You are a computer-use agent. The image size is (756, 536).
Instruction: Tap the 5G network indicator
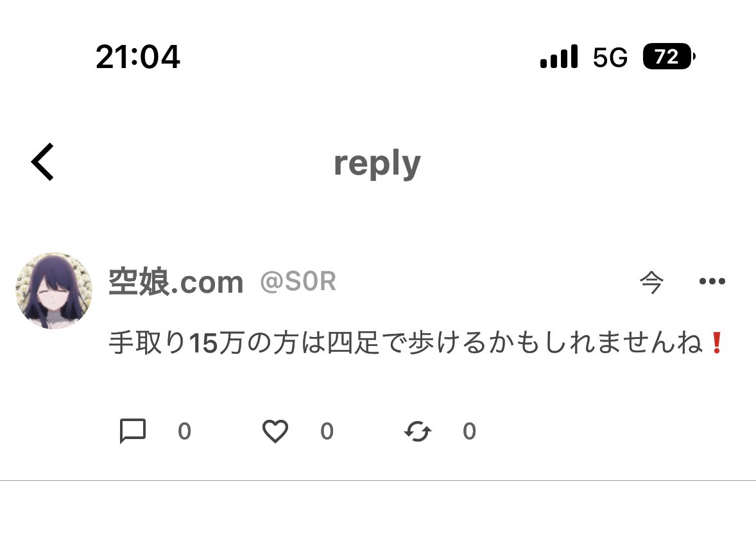coord(610,57)
